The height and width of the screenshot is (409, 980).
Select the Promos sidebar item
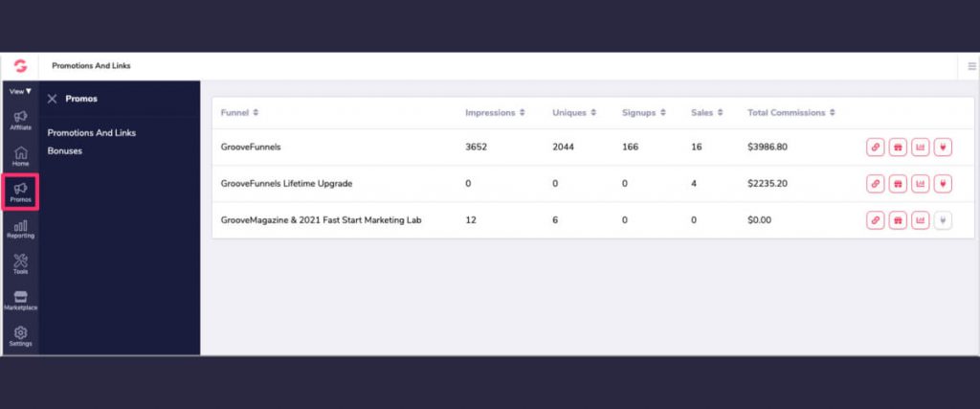point(20,192)
